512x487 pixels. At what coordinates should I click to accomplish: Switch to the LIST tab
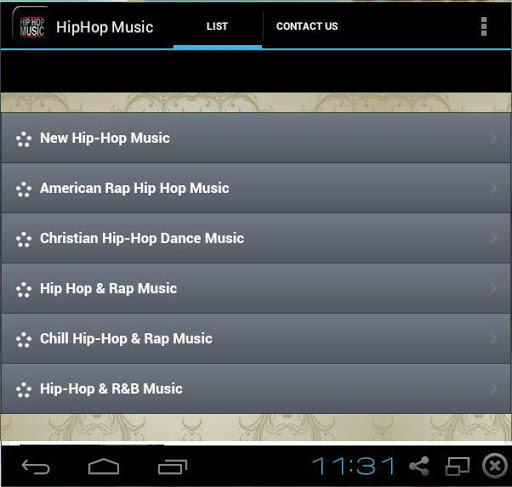pos(217,26)
